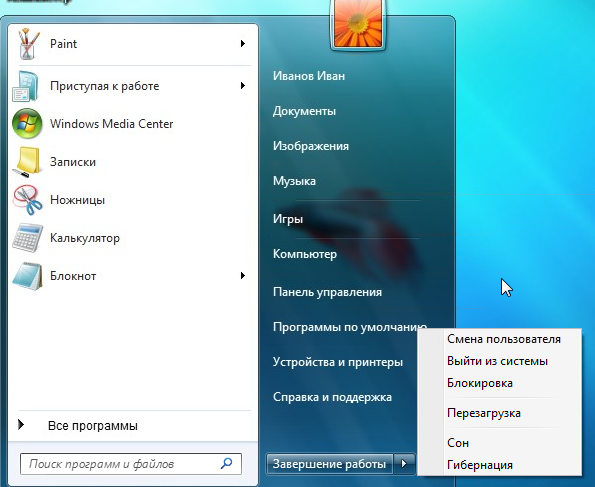Image resolution: width=595 pixels, height=487 pixels.
Task: Expand Все программы arrow
Action: [21, 425]
